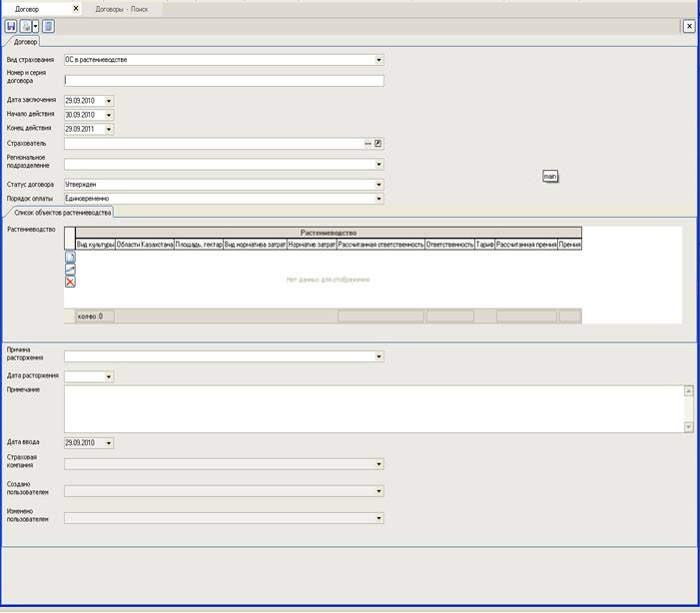Click the add new row icon beside the grid

[x=70, y=258]
